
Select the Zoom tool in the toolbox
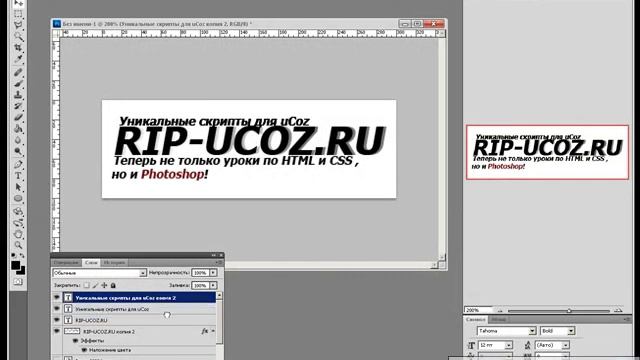point(18,245)
